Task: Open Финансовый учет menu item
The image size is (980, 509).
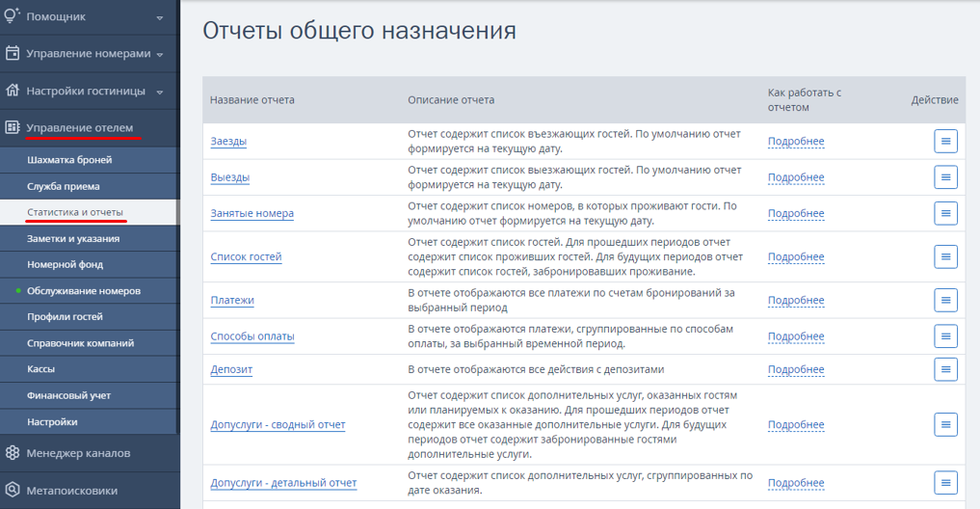Action: coord(90,396)
